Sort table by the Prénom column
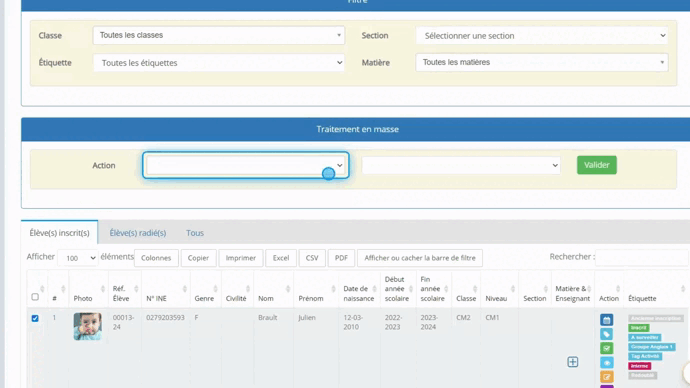 (316, 289)
